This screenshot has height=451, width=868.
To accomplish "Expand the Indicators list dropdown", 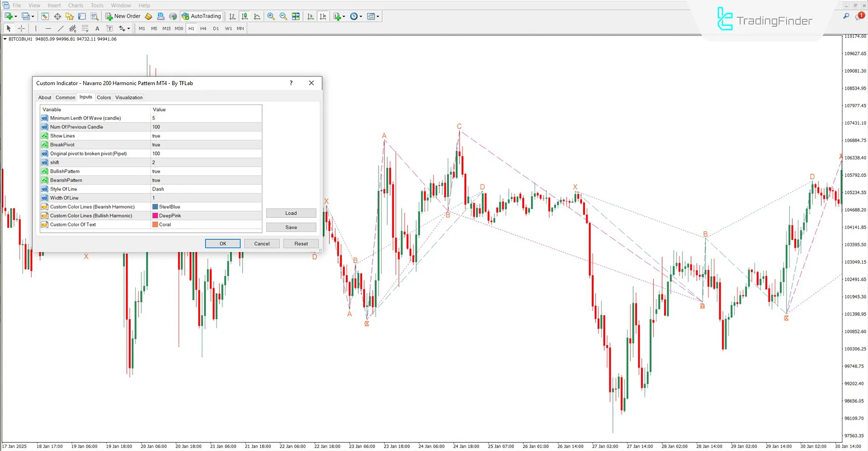I will tap(344, 17).
